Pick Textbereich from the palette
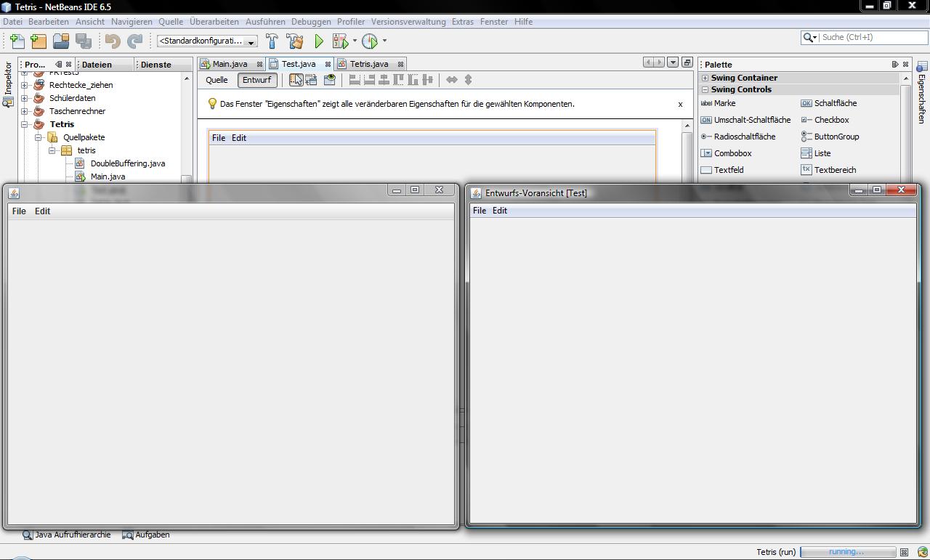Screen dimensions: 930x560 point(828,170)
